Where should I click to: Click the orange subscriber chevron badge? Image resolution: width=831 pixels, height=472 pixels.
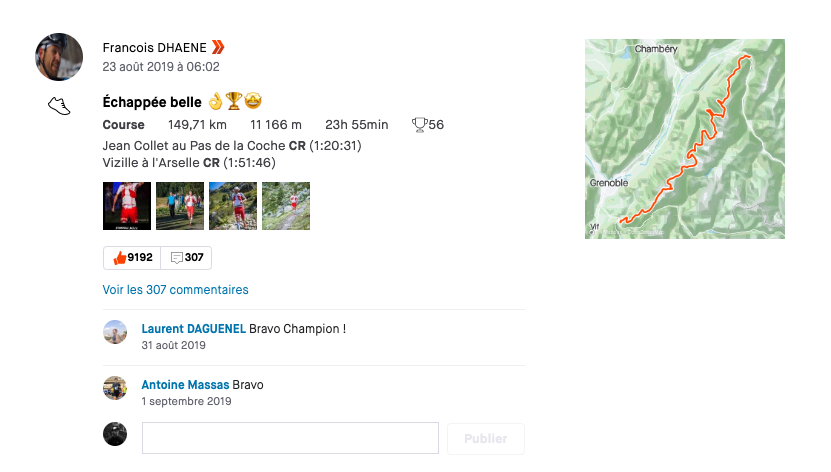(x=218, y=47)
